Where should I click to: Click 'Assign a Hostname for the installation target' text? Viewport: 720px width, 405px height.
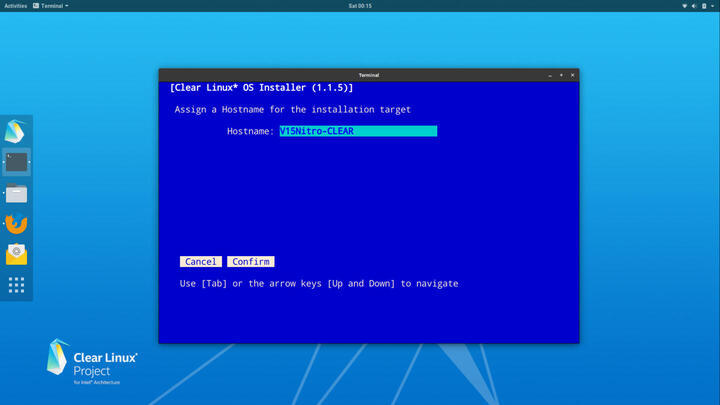292,109
